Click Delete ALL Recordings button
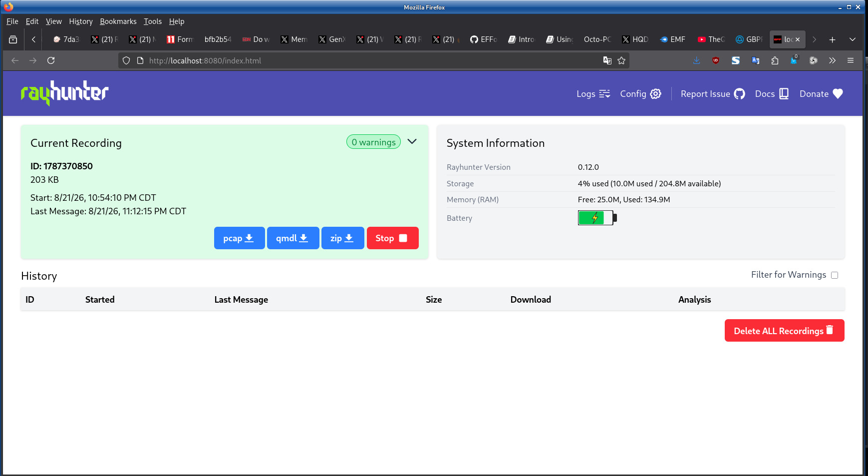This screenshot has height=476, width=868. [x=784, y=331]
